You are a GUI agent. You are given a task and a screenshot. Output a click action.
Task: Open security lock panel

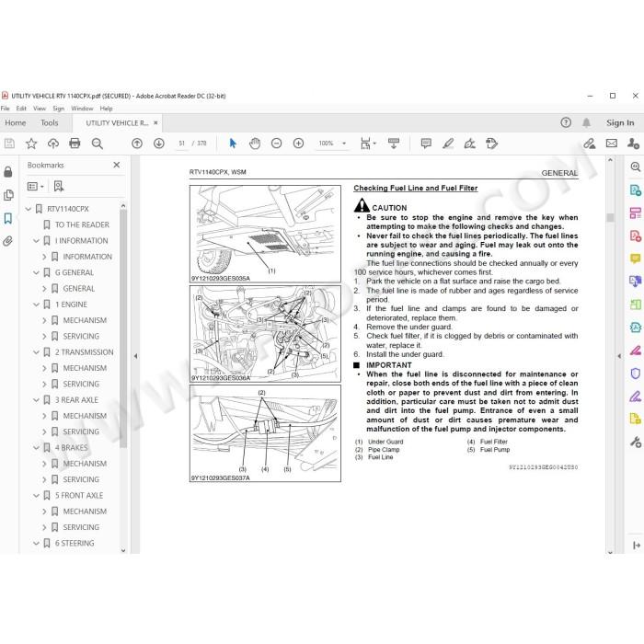point(8,172)
